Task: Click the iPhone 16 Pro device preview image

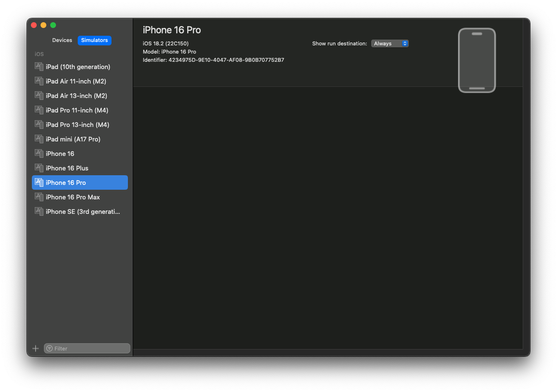Action: tap(477, 60)
